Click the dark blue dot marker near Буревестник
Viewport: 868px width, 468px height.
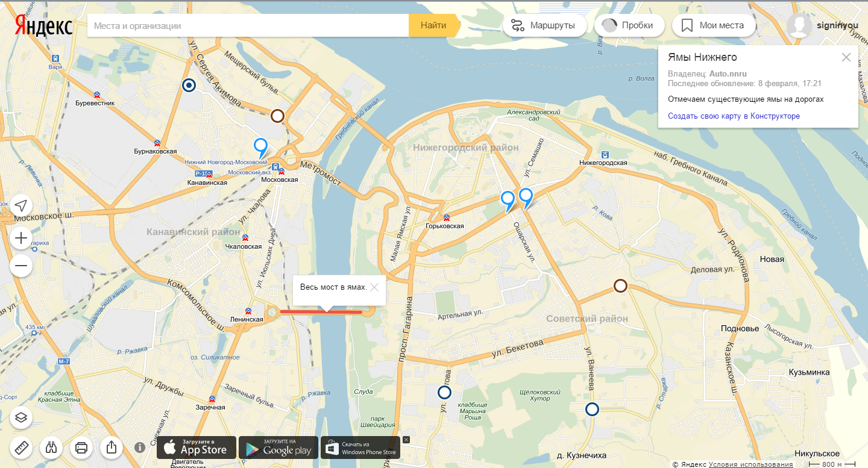[x=189, y=86]
